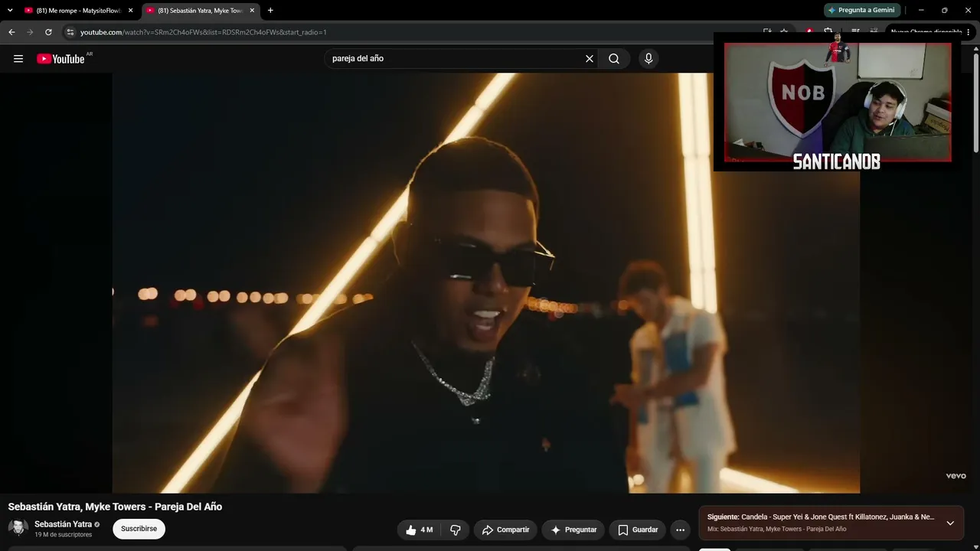Screen dimensions: 980x551
Task: Click the youtube.com address bar URL
Action: pyautogui.click(x=204, y=32)
